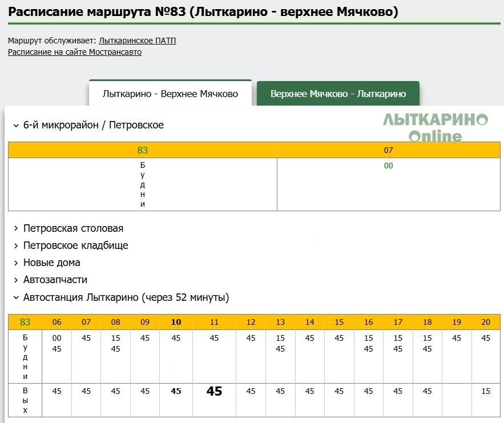
Task: Click the hour 10 column header
Action: click(x=176, y=322)
